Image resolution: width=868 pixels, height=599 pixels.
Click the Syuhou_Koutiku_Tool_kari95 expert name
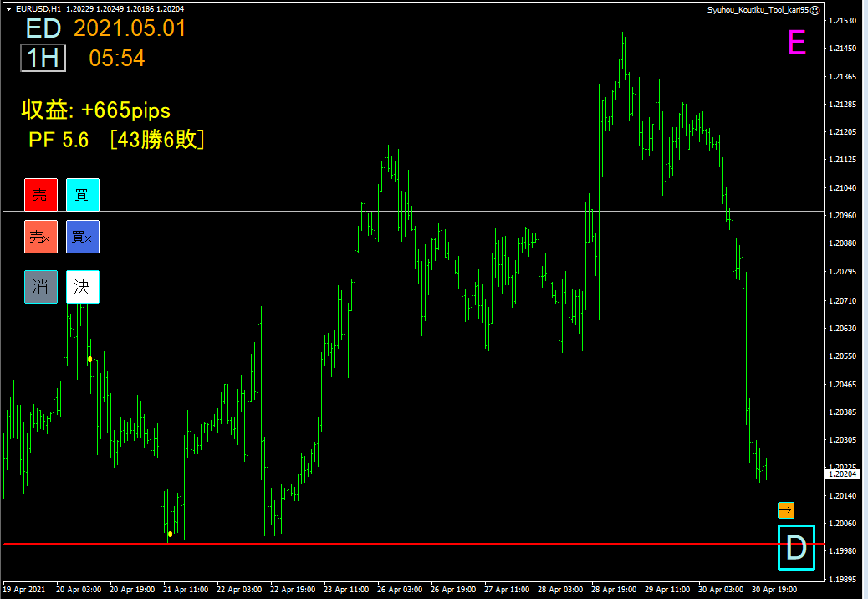tap(758, 10)
